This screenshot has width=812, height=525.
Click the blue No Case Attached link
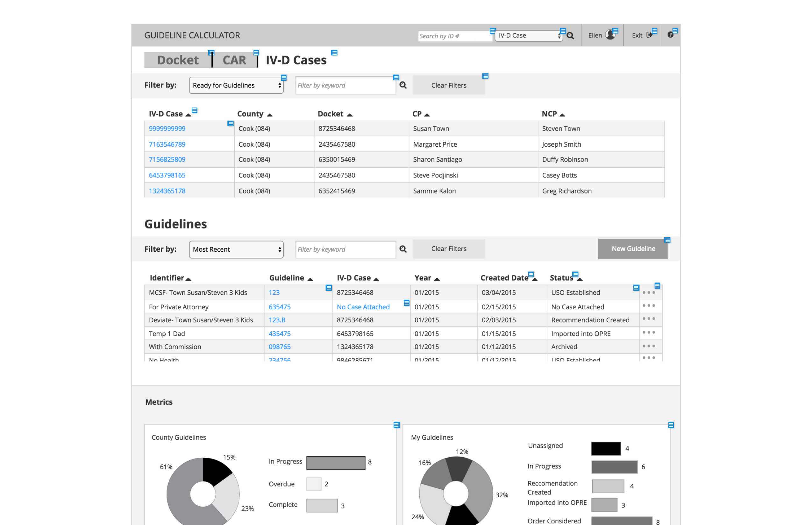(363, 307)
